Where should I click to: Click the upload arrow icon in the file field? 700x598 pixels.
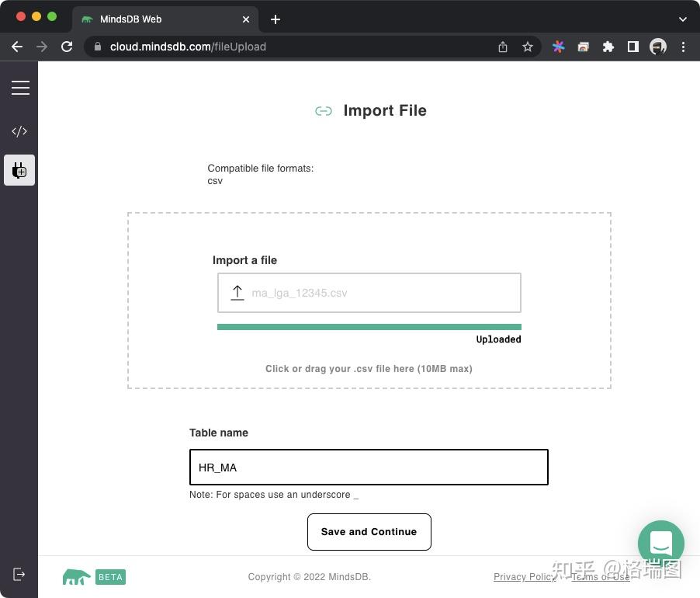pyautogui.click(x=237, y=293)
